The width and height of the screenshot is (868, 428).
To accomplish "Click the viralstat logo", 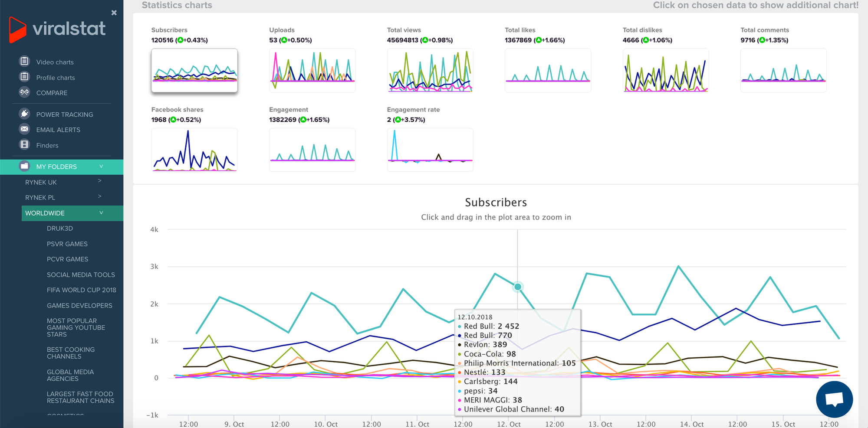I will (57, 29).
